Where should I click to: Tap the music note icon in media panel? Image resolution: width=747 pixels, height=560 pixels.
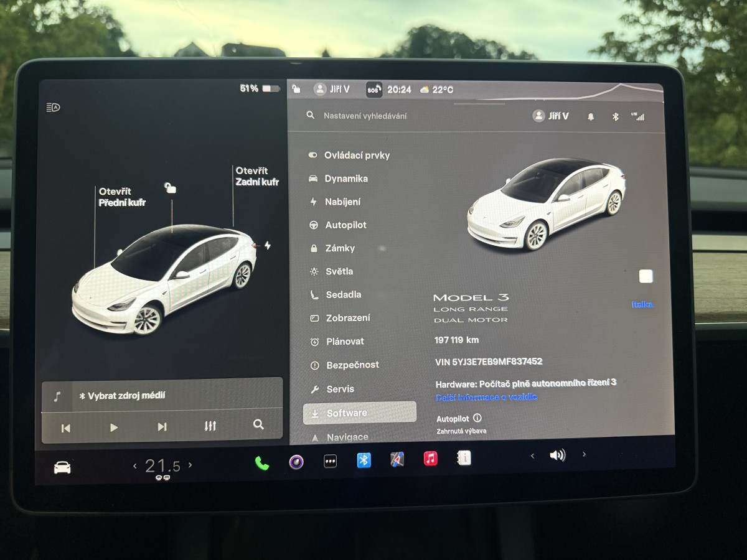57,396
